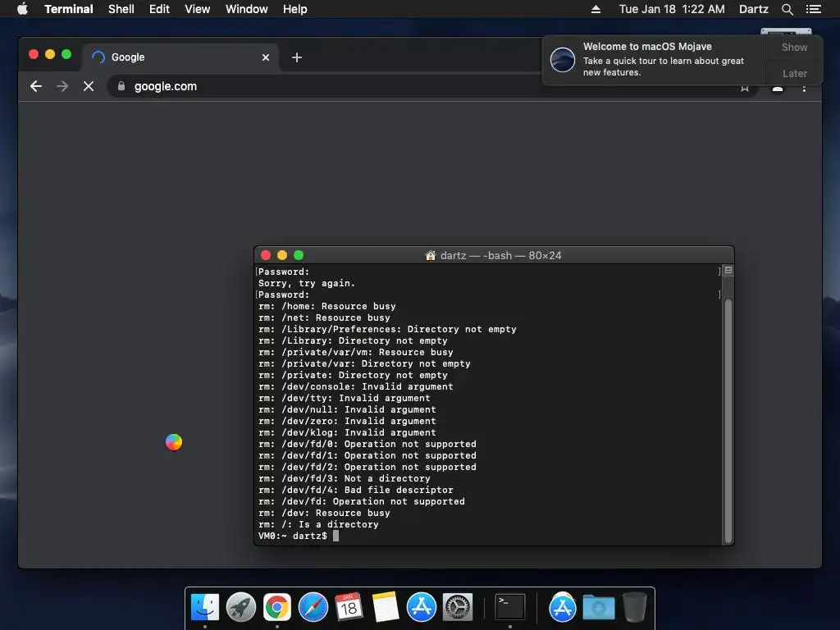The height and width of the screenshot is (630, 840).
Task: Open Terminal from the Dock
Action: coord(509,608)
